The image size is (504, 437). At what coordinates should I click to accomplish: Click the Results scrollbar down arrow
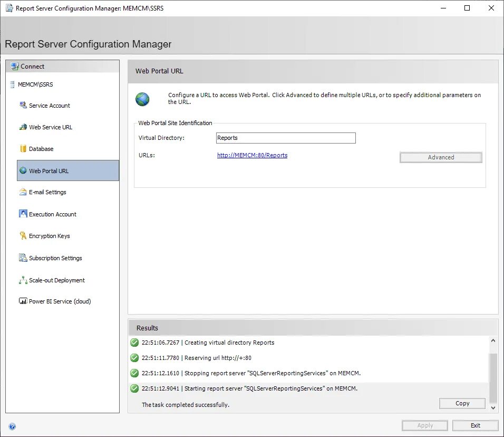point(492,407)
